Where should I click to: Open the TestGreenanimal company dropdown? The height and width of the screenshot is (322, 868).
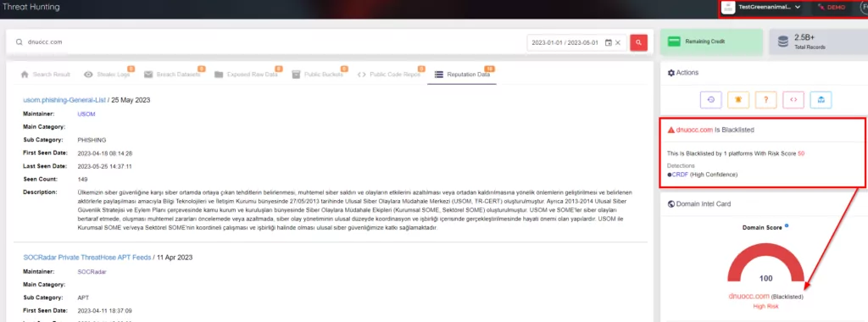tap(762, 7)
